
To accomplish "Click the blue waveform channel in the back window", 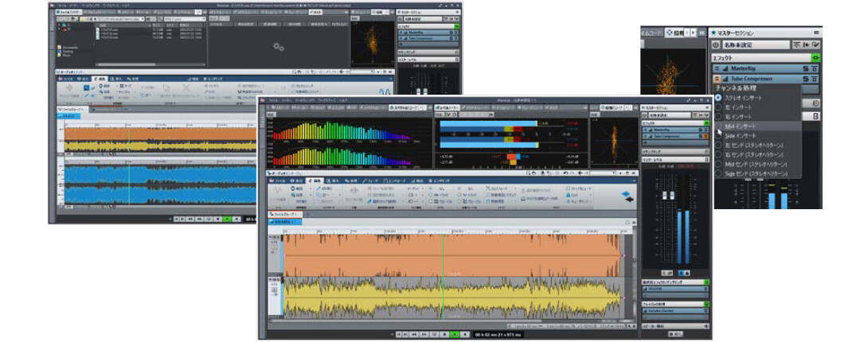I will 161,182.
